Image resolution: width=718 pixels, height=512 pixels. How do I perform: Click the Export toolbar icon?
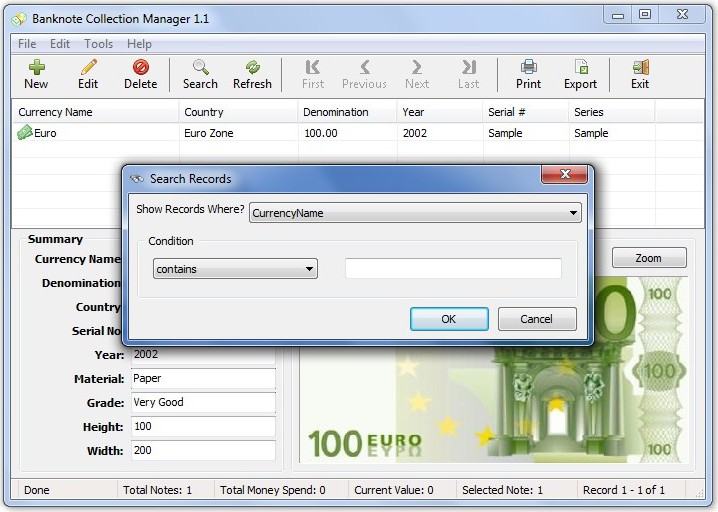(580, 68)
